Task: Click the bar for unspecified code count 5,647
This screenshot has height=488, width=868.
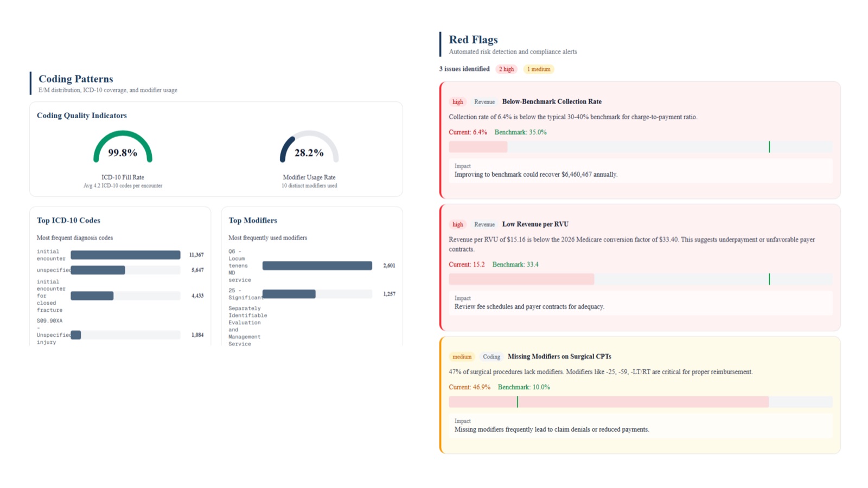Action: [x=125, y=270]
